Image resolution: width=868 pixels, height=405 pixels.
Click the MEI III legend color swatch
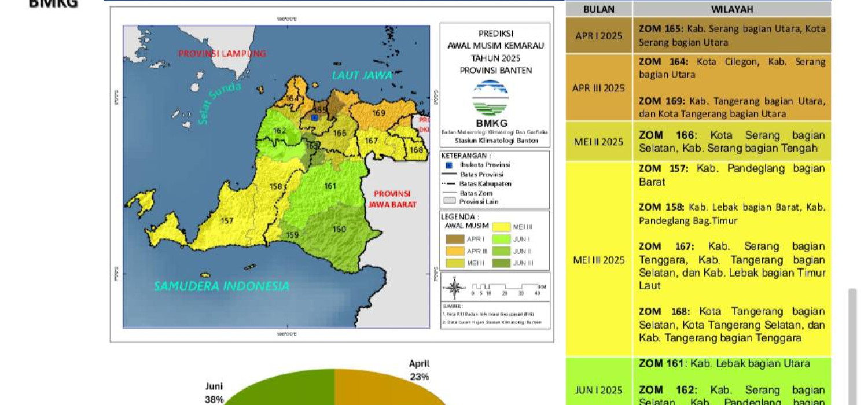point(501,227)
